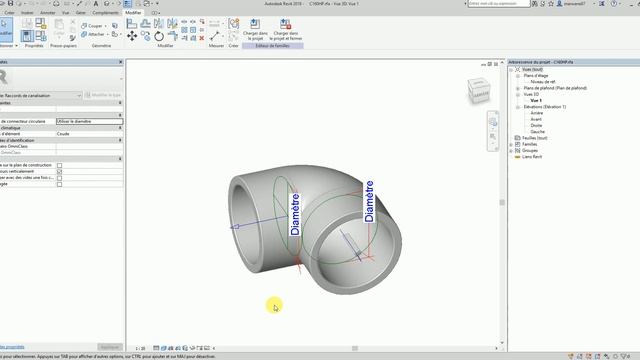Delete selection with the red X icon

(202, 38)
